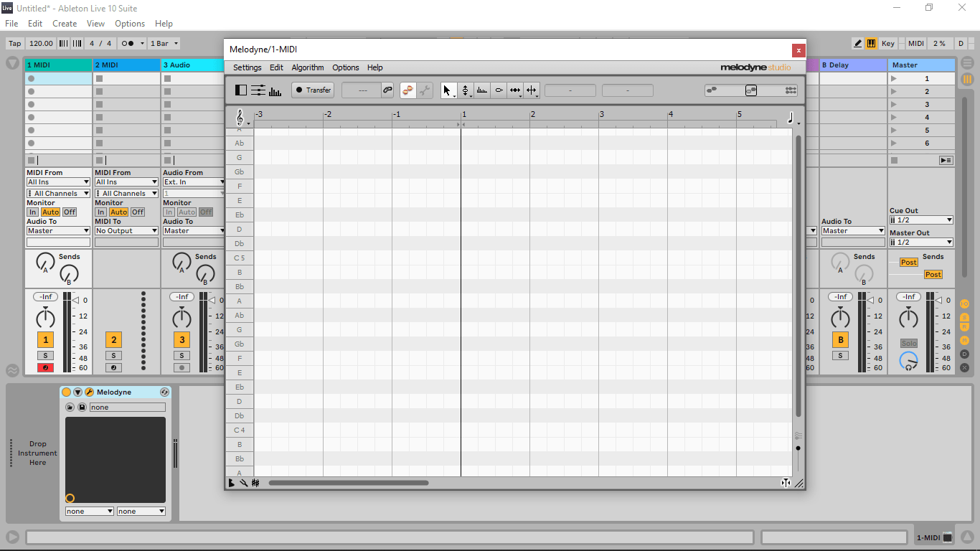Enable Key map mode
The image size is (980, 551).
pyautogui.click(x=888, y=43)
